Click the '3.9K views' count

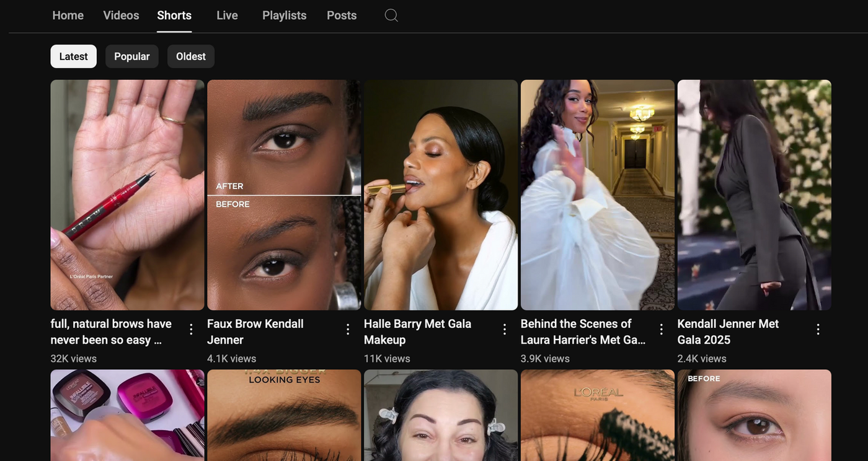click(546, 358)
